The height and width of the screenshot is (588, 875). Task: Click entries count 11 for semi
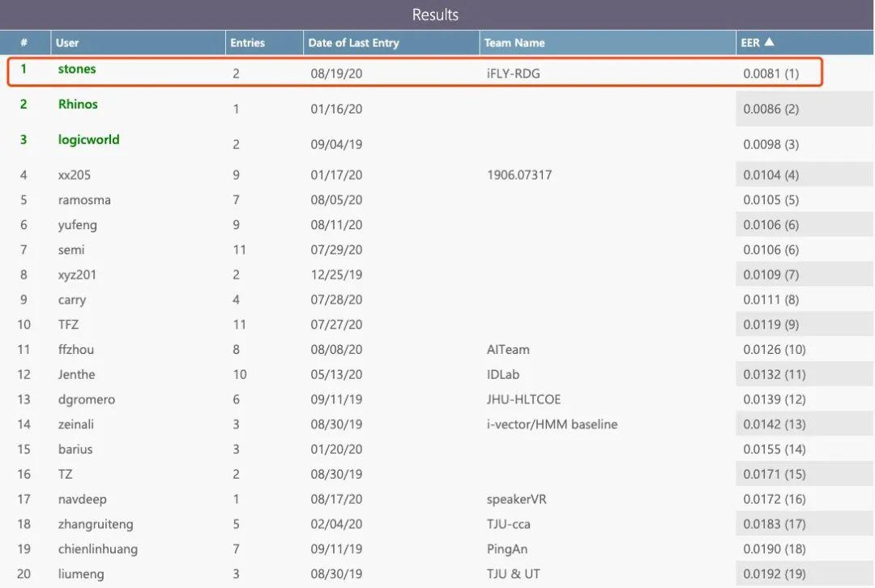(239, 250)
